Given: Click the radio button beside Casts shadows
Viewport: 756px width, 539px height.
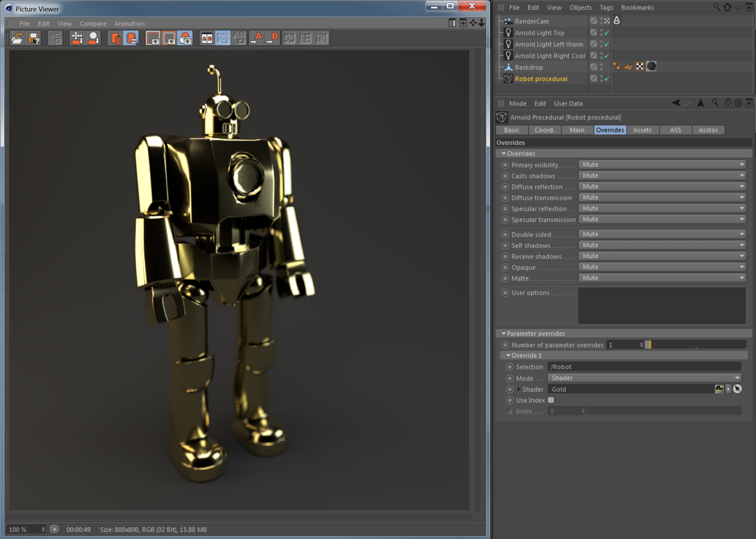Looking at the screenshot, I should point(505,176).
